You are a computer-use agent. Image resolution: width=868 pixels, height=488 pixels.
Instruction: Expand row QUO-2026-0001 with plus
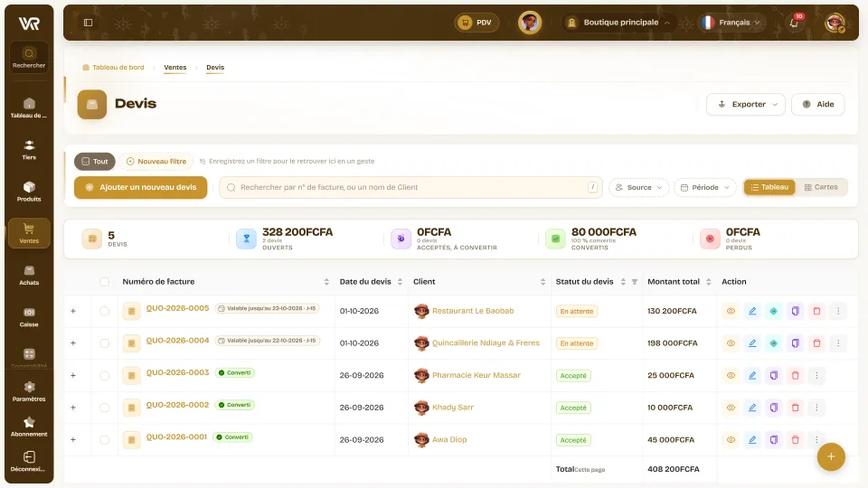73,440
